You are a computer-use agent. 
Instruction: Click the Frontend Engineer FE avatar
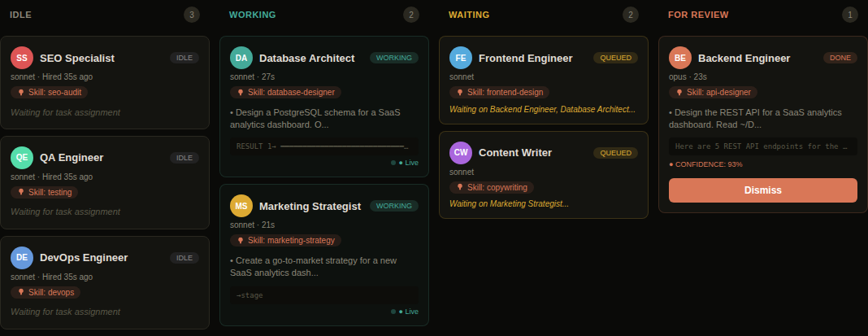click(x=461, y=58)
